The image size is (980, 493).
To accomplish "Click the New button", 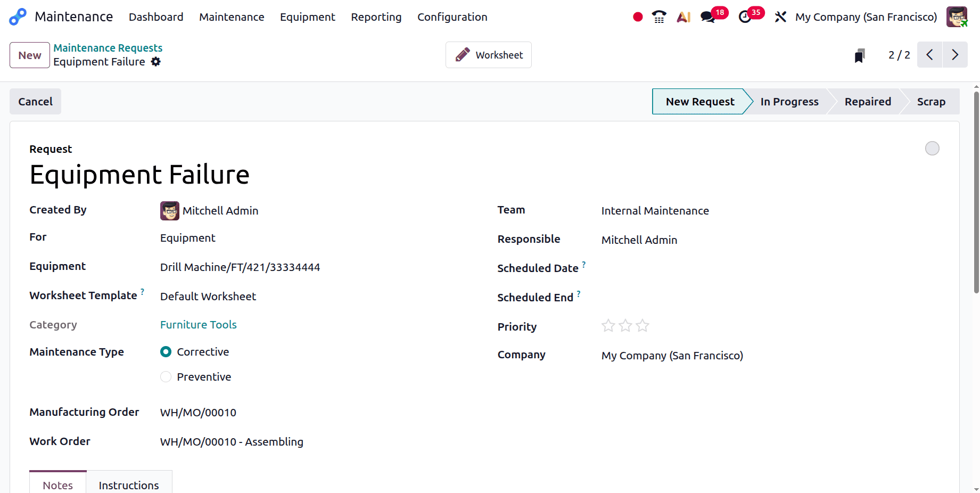I will (30, 55).
